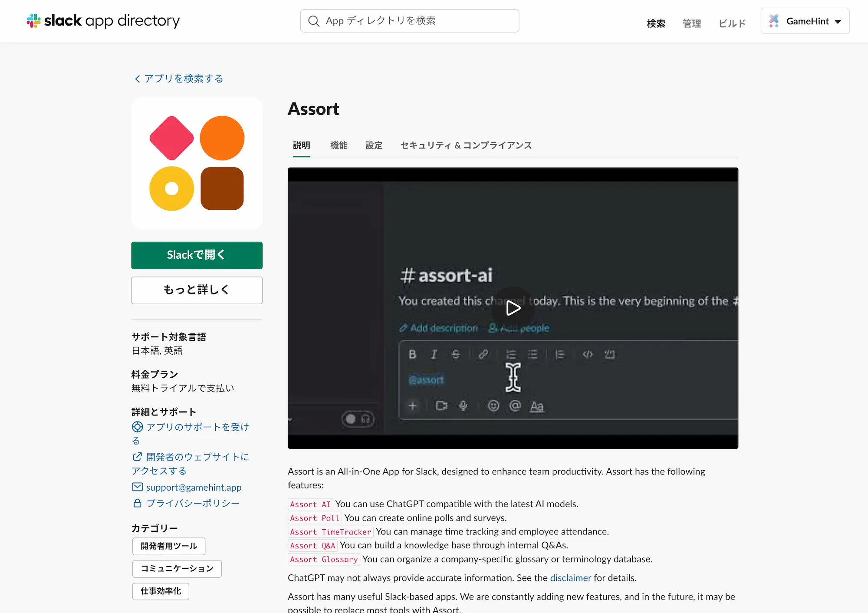
Task: Select the 開発者用ツール category
Action: coord(169,546)
